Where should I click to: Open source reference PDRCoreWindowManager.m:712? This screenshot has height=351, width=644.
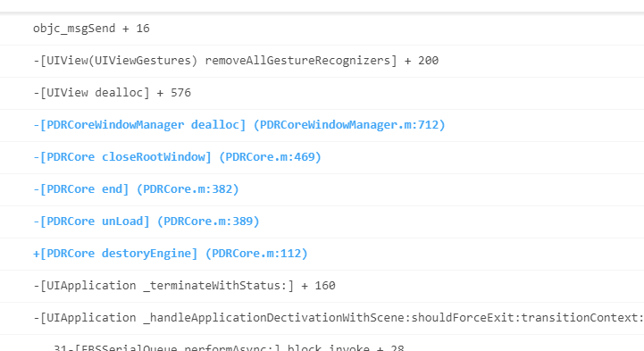[x=349, y=125]
